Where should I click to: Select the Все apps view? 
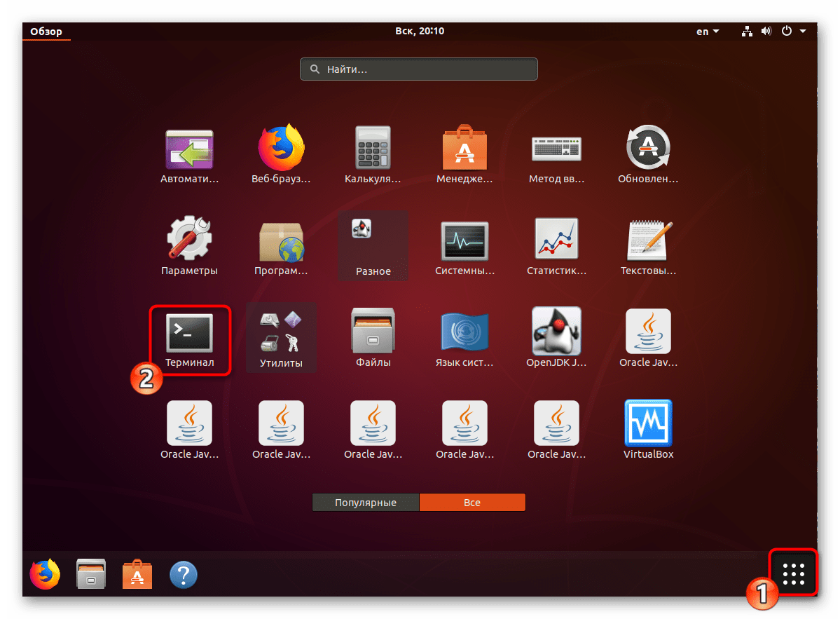(x=472, y=503)
